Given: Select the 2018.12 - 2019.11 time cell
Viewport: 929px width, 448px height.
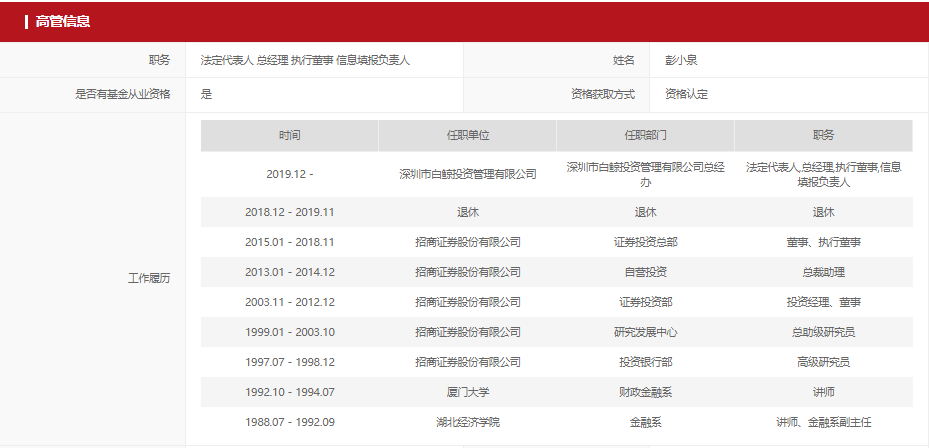Looking at the screenshot, I should click(290, 212).
